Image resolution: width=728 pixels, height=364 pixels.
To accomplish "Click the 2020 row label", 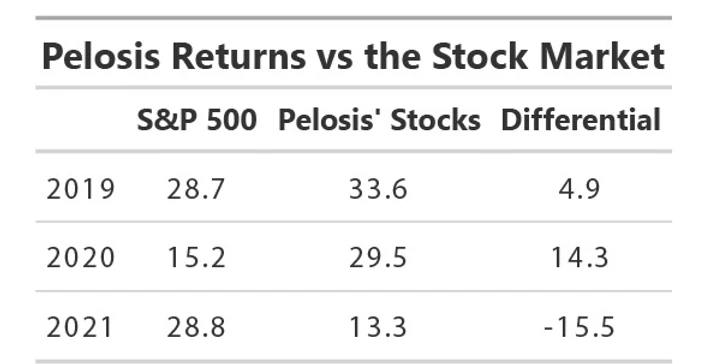I will click(80, 258).
